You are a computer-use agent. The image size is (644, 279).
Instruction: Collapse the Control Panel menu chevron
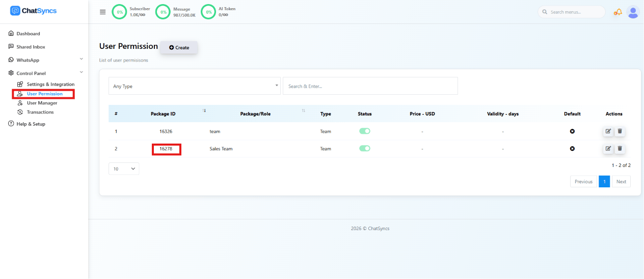coord(82,73)
